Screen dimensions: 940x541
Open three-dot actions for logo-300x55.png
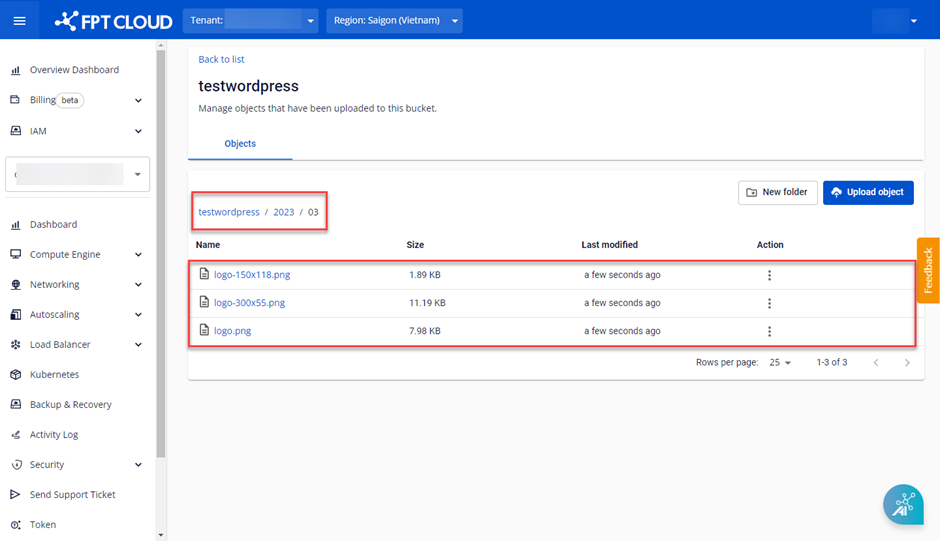769,303
